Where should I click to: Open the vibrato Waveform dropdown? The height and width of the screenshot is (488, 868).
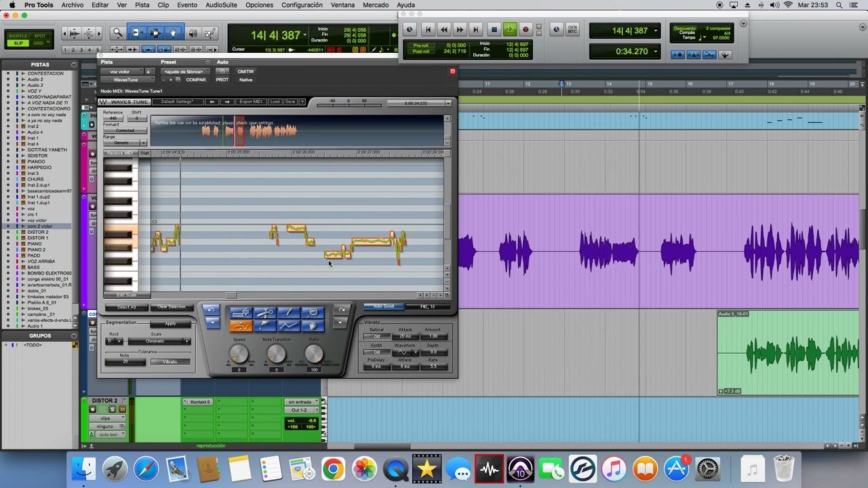click(406, 352)
